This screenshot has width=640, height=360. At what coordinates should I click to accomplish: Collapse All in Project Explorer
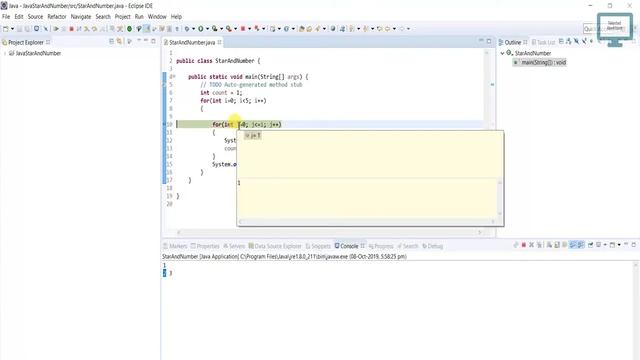pyautogui.click(x=111, y=41)
